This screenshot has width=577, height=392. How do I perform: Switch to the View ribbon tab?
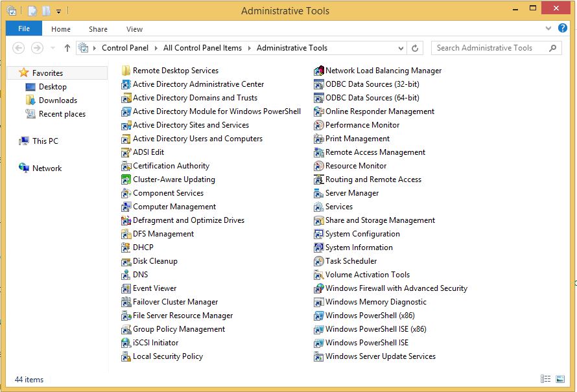point(134,29)
